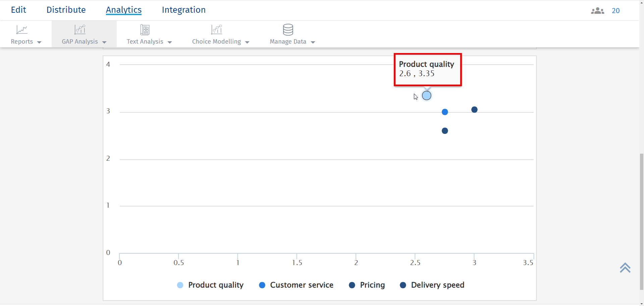Click the GAP Analysis chart icon
Screen dimensions: 644x306
(80, 30)
